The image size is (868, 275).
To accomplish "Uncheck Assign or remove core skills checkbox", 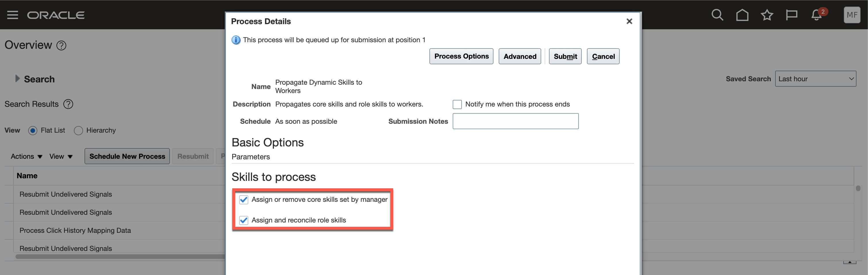I will point(244,200).
